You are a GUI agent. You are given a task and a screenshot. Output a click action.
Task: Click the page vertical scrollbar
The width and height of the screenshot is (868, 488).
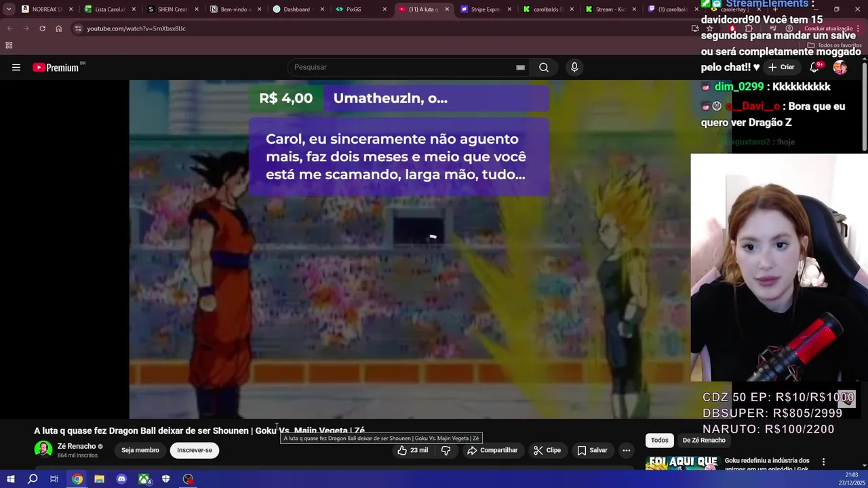[865, 105]
